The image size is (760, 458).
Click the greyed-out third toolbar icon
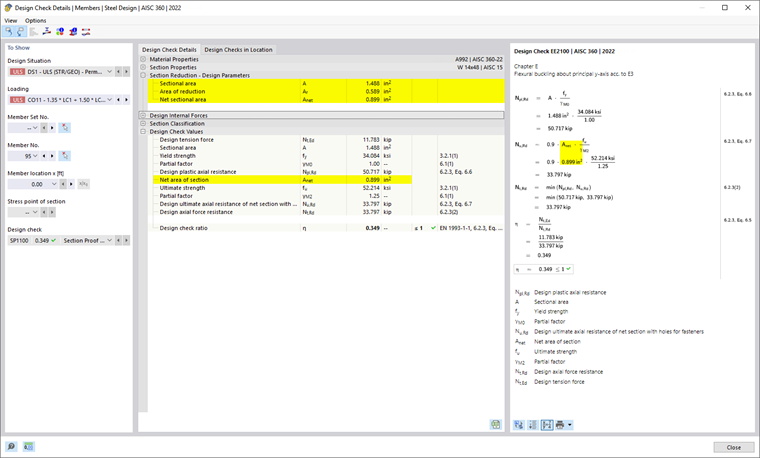tap(33, 32)
